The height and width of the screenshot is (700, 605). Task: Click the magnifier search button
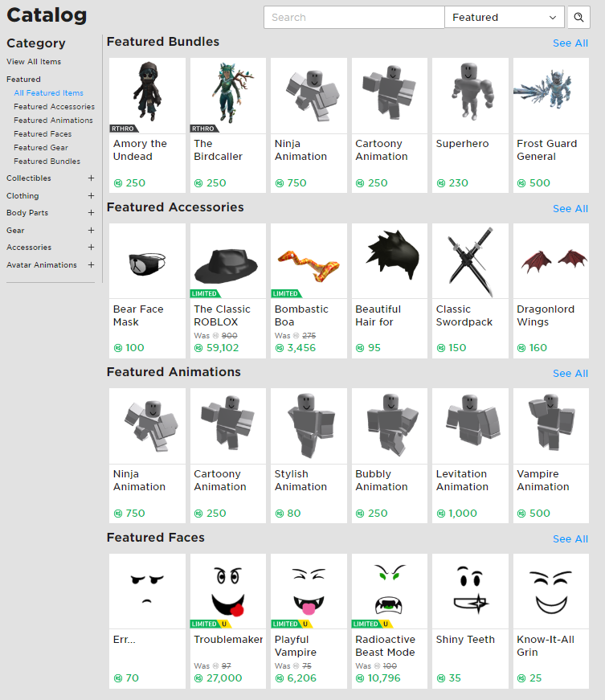578,18
